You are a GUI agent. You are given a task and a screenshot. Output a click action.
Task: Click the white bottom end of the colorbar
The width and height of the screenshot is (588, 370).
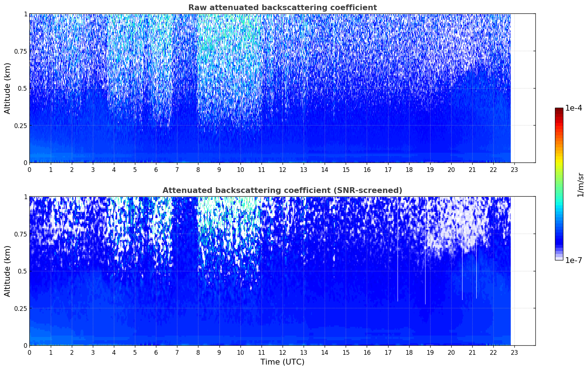[x=559, y=259]
